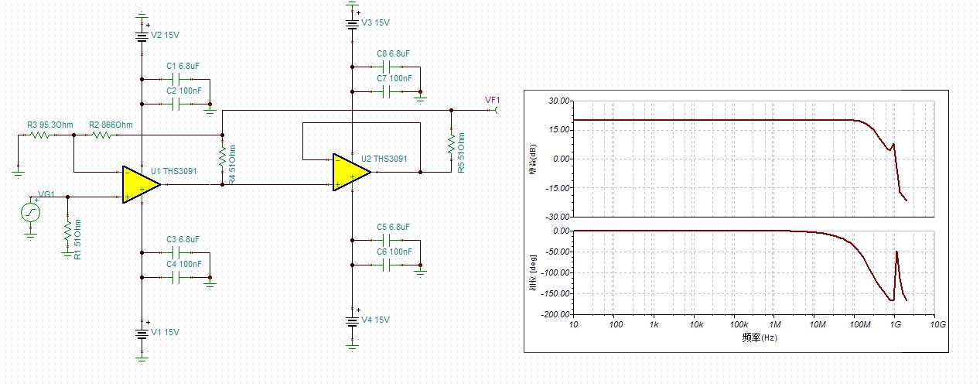Select the V1 15V battery symbol
The width and height of the screenshot is (980, 387).
tap(142, 333)
